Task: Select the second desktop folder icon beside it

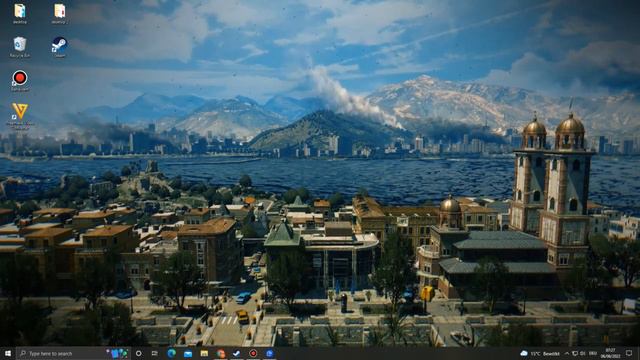Action: [x=60, y=13]
